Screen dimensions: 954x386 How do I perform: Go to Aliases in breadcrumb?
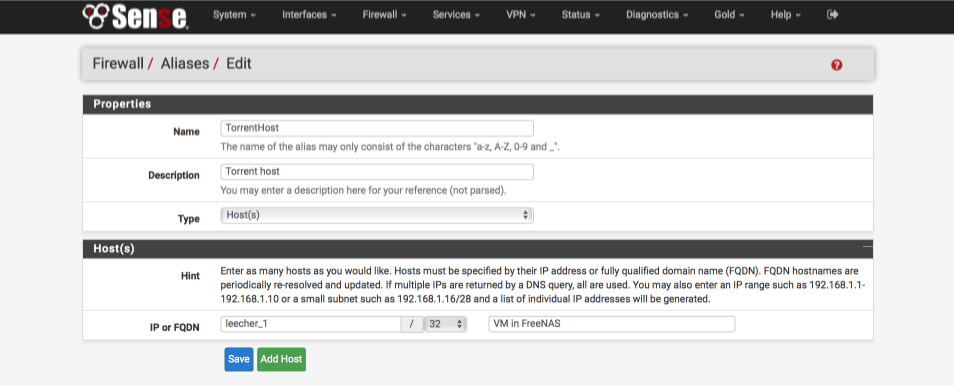click(184, 63)
